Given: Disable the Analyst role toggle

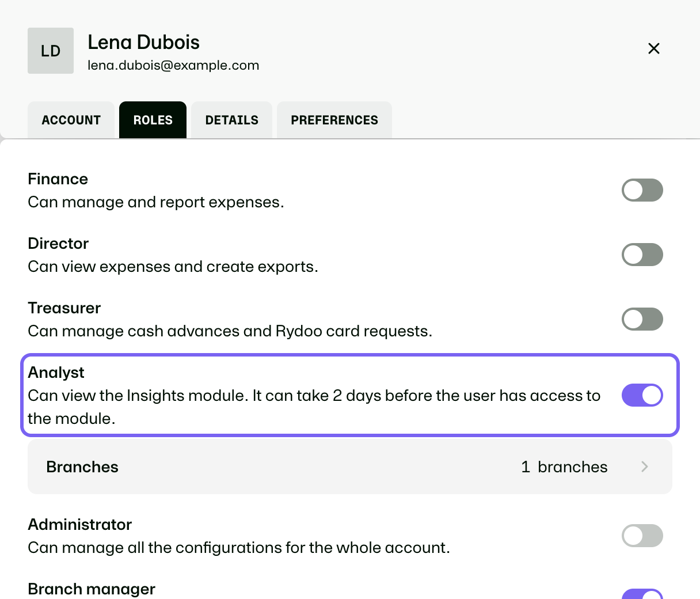Looking at the screenshot, I should pos(642,395).
